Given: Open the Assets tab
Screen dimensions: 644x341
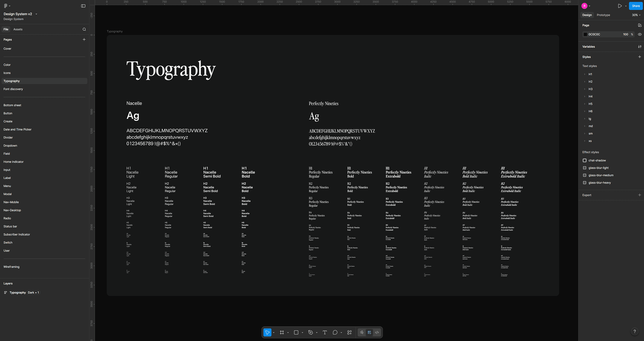Looking at the screenshot, I should pyautogui.click(x=18, y=29).
